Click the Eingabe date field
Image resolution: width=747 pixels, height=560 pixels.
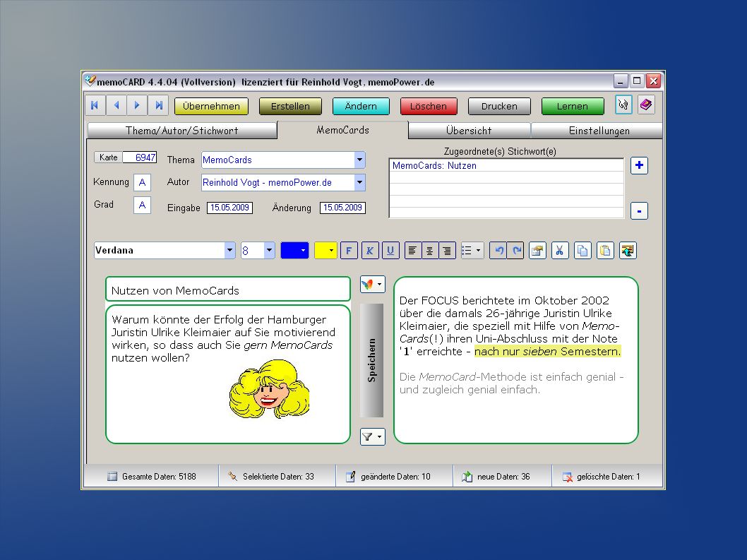(x=229, y=208)
